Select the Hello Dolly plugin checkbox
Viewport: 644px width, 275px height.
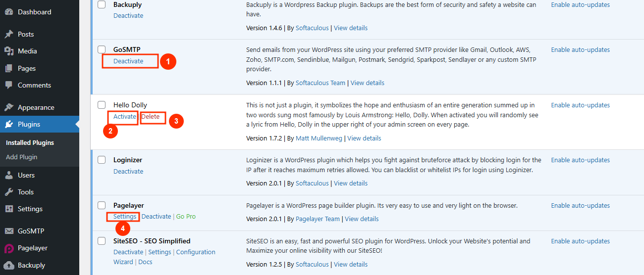(x=102, y=105)
